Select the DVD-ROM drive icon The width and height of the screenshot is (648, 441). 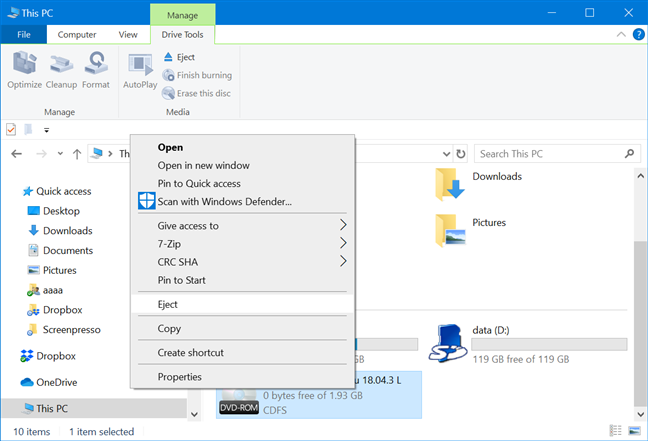(x=239, y=400)
